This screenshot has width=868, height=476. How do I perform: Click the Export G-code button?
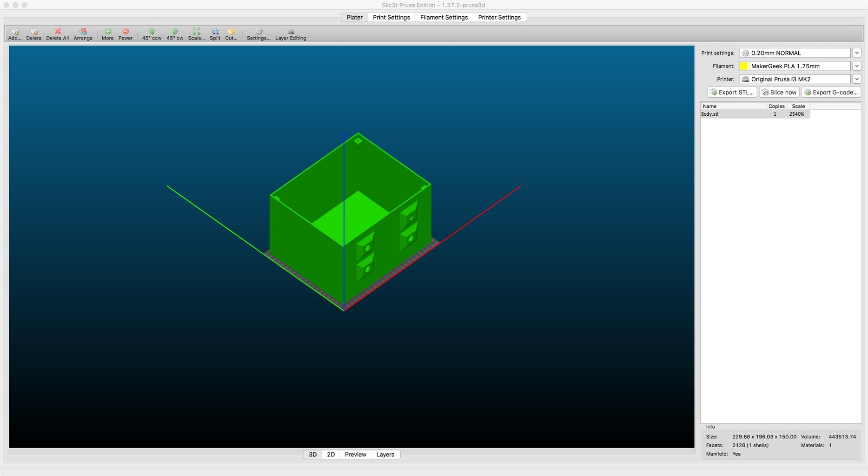(x=831, y=92)
